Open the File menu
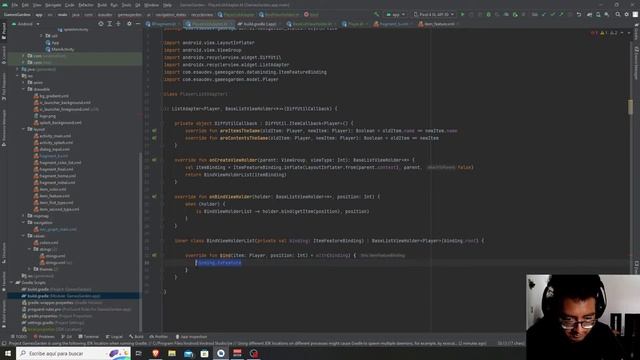The width and height of the screenshot is (640, 360). [x=15, y=5]
